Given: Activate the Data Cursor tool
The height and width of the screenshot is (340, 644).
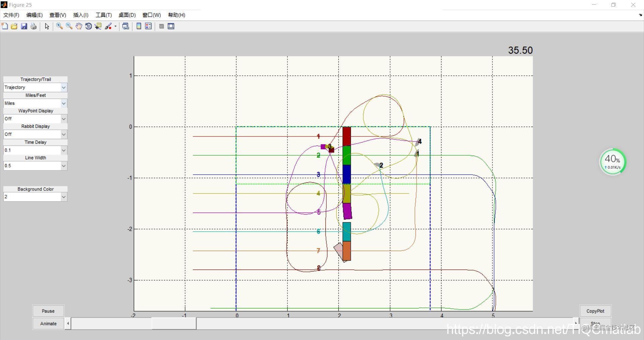Looking at the screenshot, I should 98,26.
